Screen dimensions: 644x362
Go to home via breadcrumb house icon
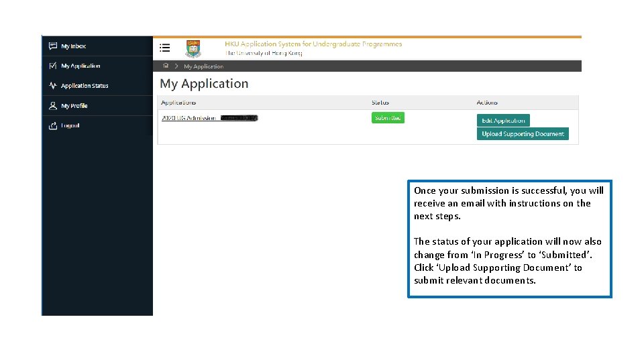pos(166,66)
